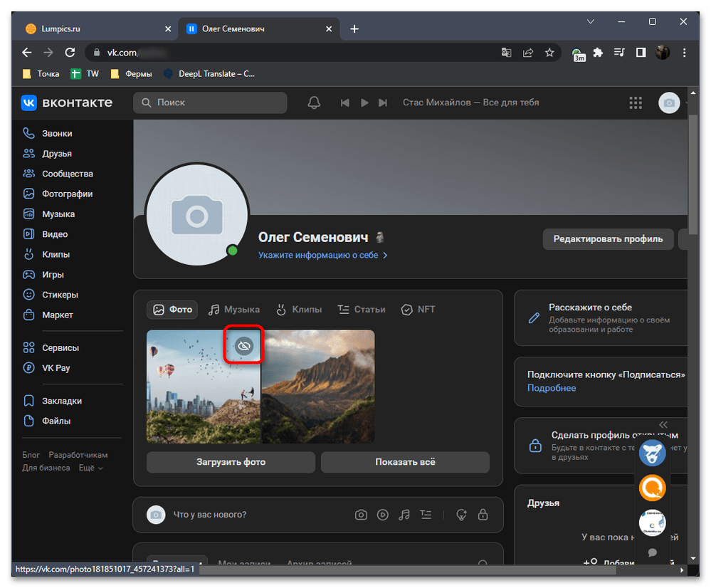Screen dimensions: 711x588
Task: Attach music to new post
Action: 404,515
